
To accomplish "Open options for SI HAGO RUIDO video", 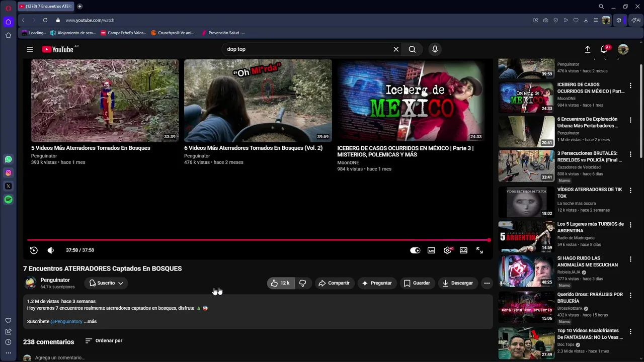I will point(630,259).
